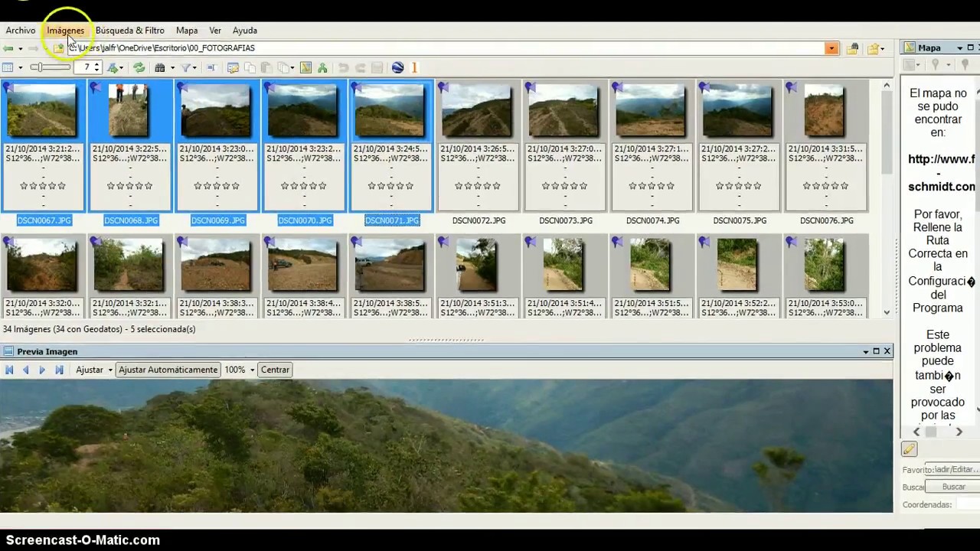Select thumbnail DSCN0068.JPG
Image resolution: width=980 pixels, height=551 pixels.
[129, 111]
